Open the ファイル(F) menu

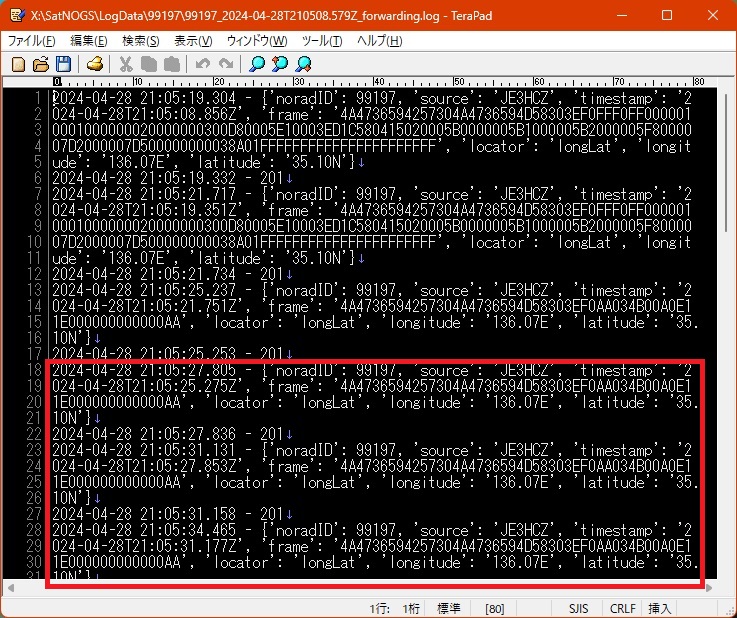(32, 41)
